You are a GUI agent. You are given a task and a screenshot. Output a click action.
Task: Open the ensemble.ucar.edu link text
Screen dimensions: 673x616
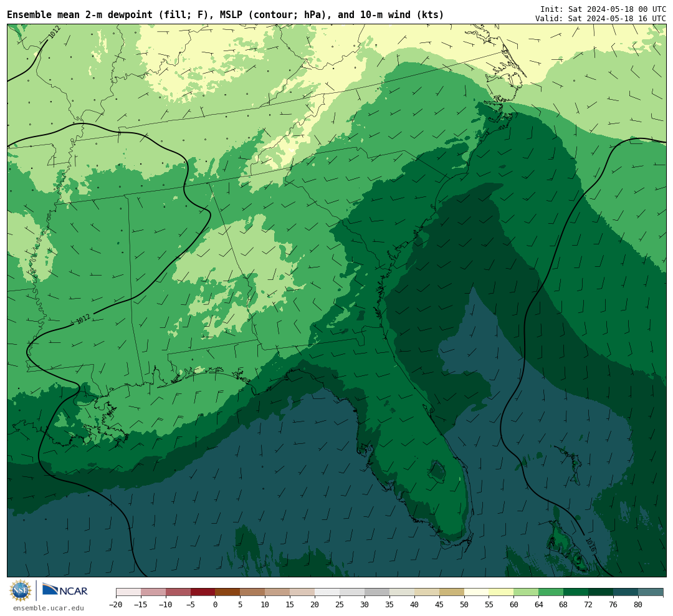pyautogui.click(x=49, y=608)
